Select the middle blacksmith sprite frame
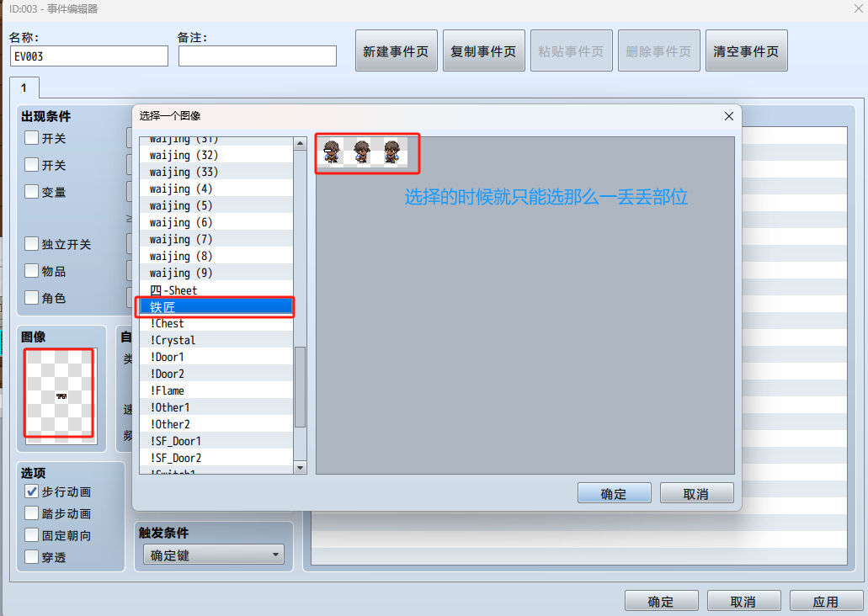868x616 pixels. tap(361, 151)
